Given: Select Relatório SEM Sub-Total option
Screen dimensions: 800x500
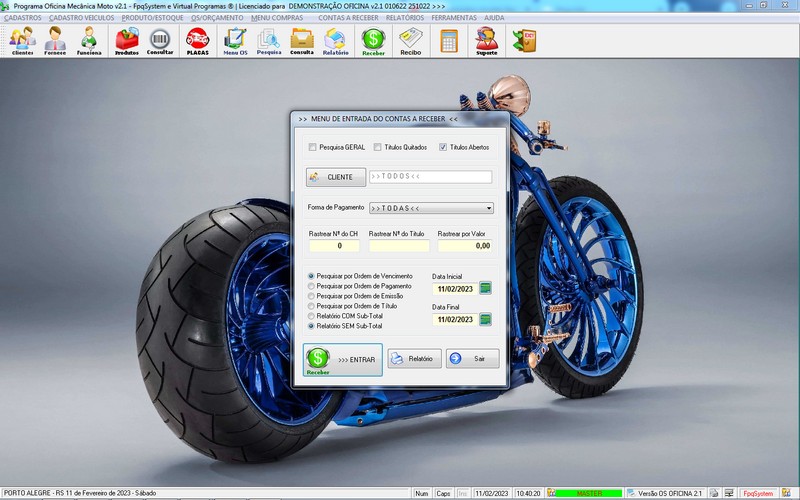Looking at the screenshot, I should tap(311, 326).
